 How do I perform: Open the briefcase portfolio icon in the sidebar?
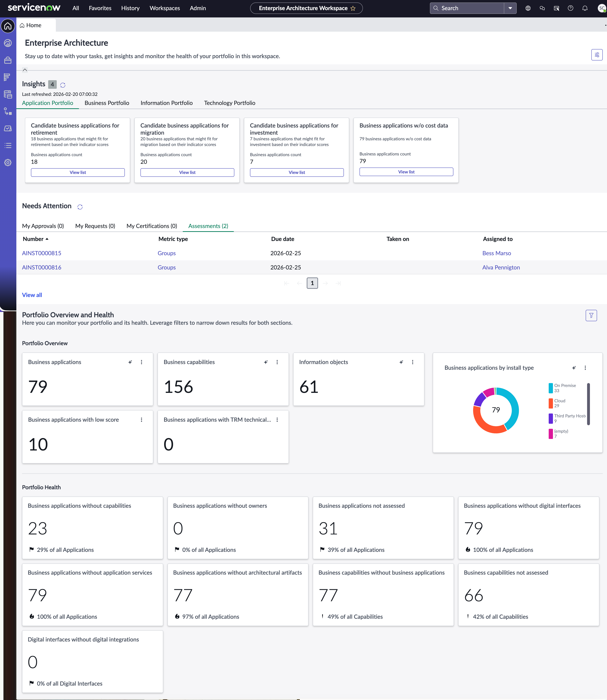8,60
